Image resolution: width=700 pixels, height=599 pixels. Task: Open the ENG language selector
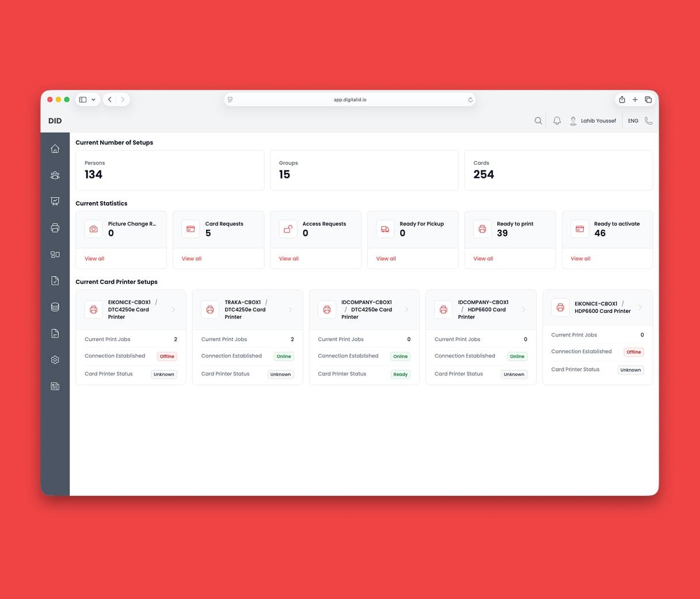click(633, 121)
